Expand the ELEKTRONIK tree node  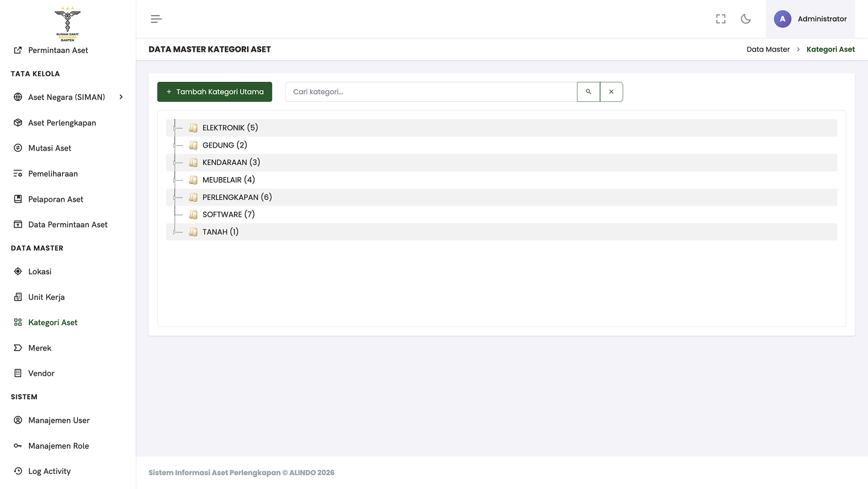[x=175, y=128]
